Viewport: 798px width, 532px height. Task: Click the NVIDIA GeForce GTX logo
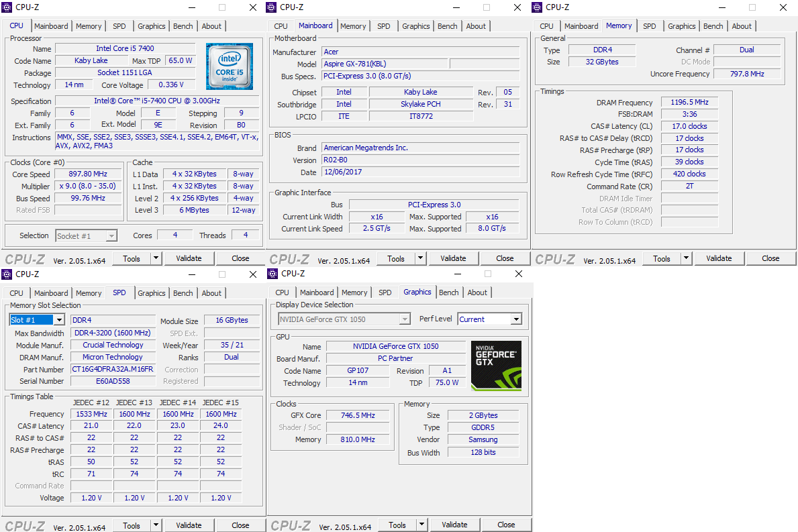click(496, 366)
